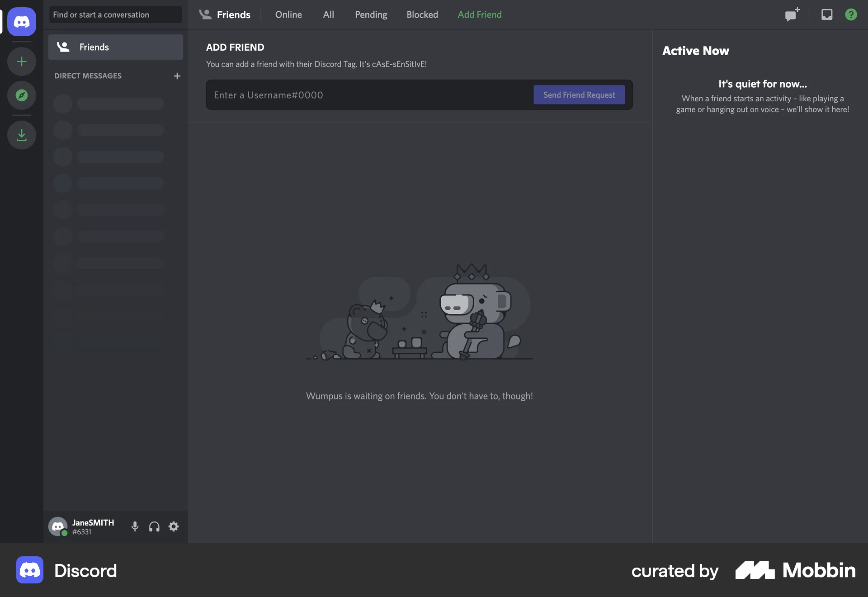View the Blocked users tab
The height and width of the screenshot is (597, 868).
(422, 14)
